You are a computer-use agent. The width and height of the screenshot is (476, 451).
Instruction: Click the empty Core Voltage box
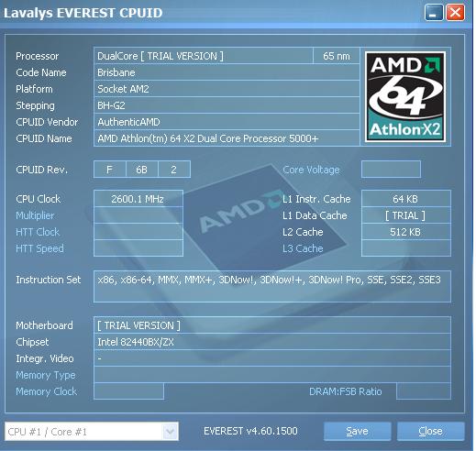click(x=391, y=170)
